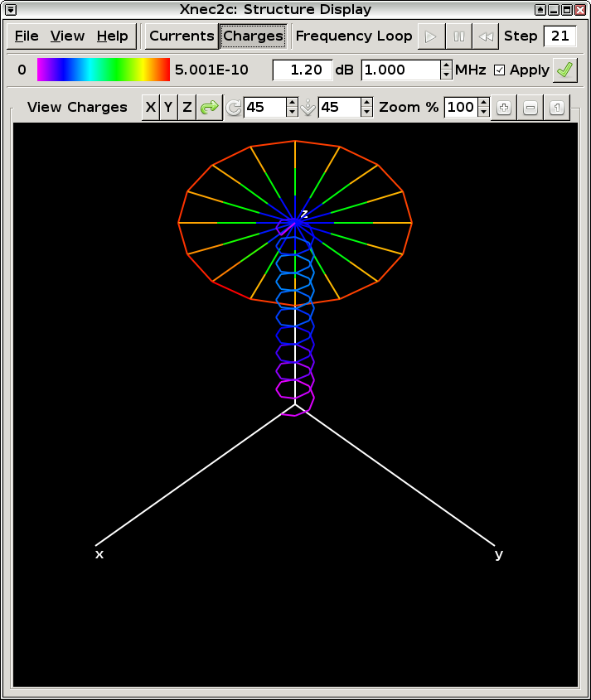The height and width of the screenshot is (700, 591).
Task: Decrease the rotation angle spinner
Action: point(292,113)
